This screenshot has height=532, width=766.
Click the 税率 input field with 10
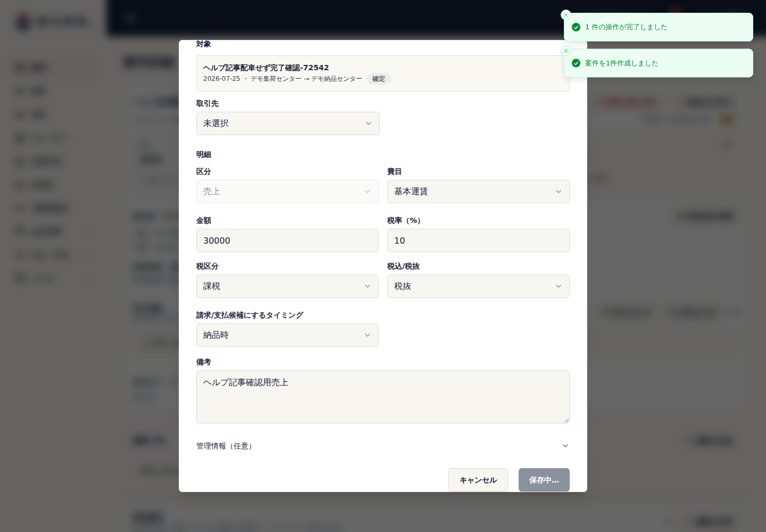[x=478, y=240]
